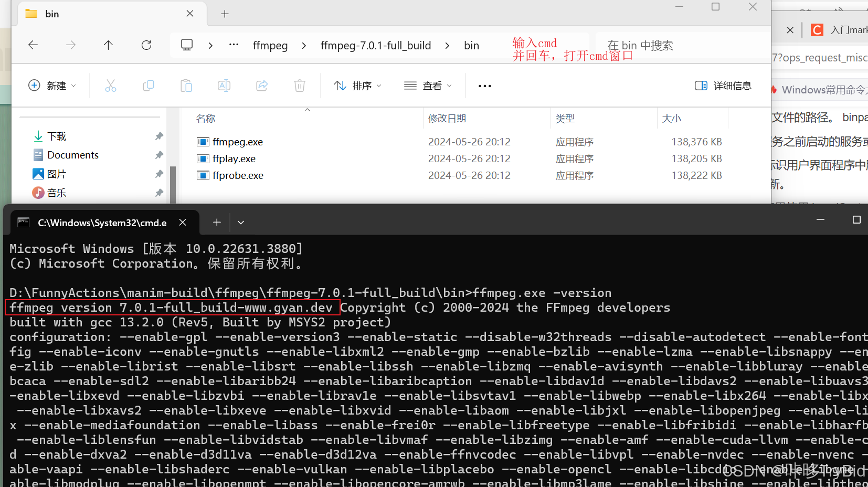This screenshot has width=868, height=487.
Task: Click the forward navigation arrow
Action: (x=71, y=45)
